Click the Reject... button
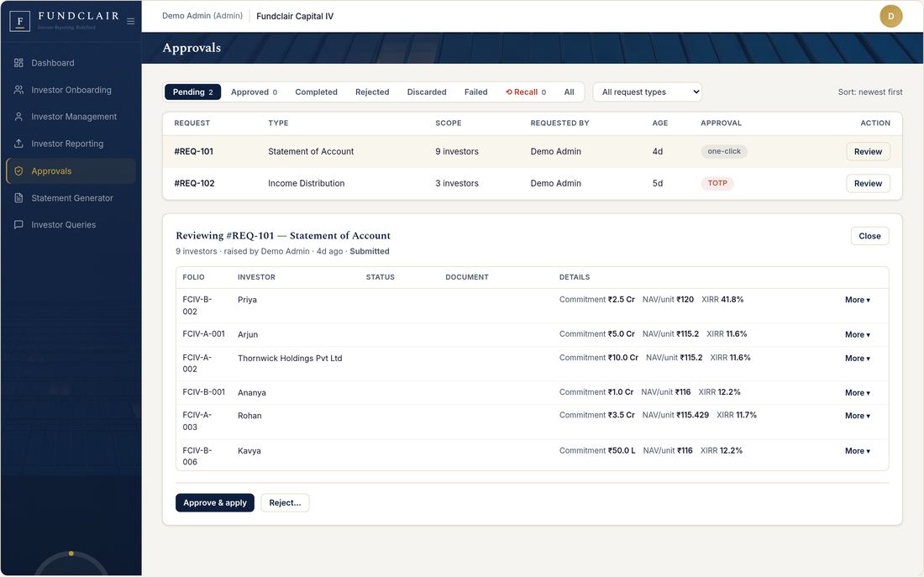The height and width of the screenshot is (577, 924). (285, 503)
